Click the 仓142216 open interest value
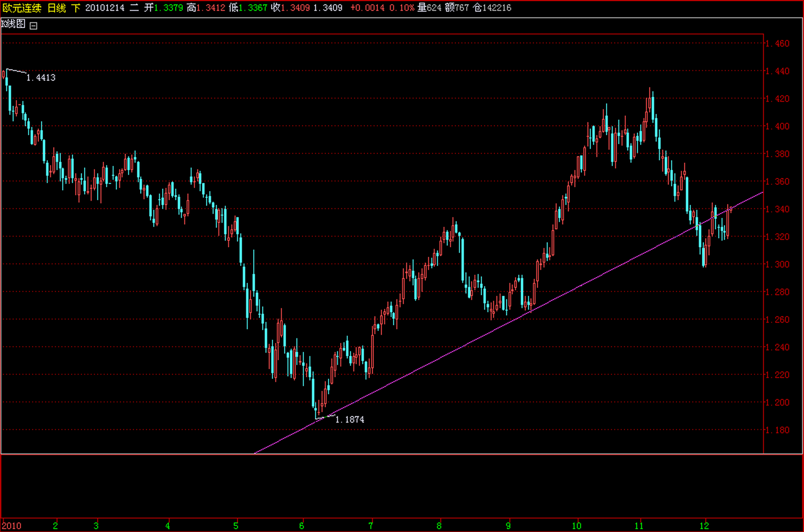Screen dimensions: 804x532 [492, 8]
